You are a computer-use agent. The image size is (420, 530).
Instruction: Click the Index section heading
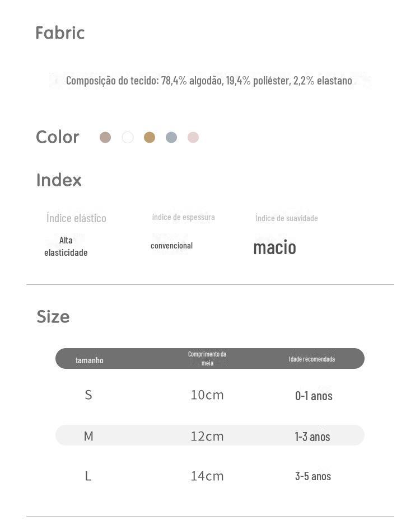coord(59,180)
